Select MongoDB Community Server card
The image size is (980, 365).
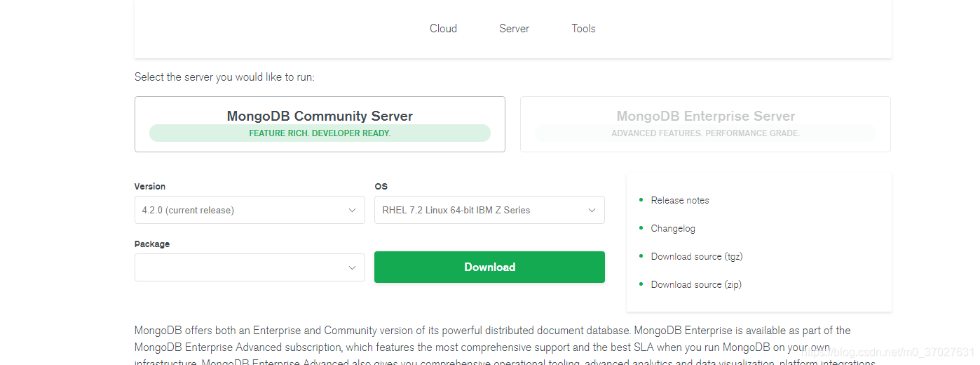320,124
